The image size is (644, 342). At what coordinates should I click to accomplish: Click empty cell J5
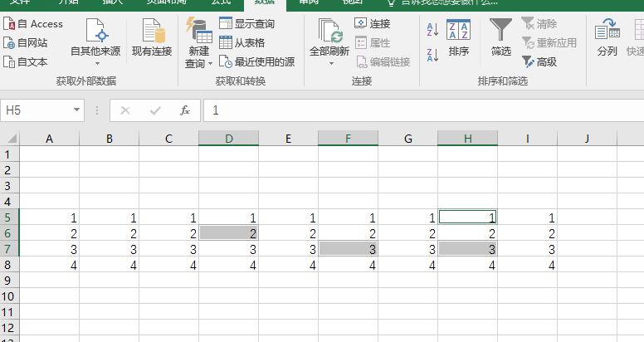click(588, 217)
